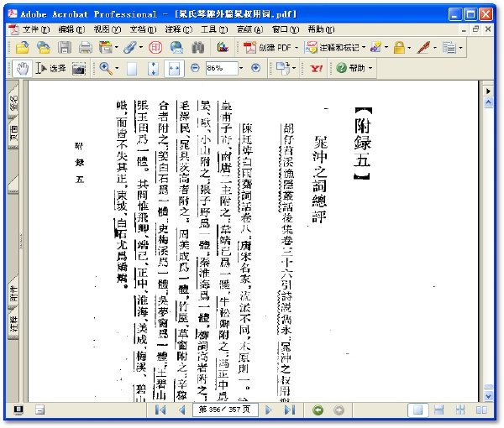Switch to Single Page layout
Image resolution: width=504 pixels, height=428 pixels.
coord(417,410)
